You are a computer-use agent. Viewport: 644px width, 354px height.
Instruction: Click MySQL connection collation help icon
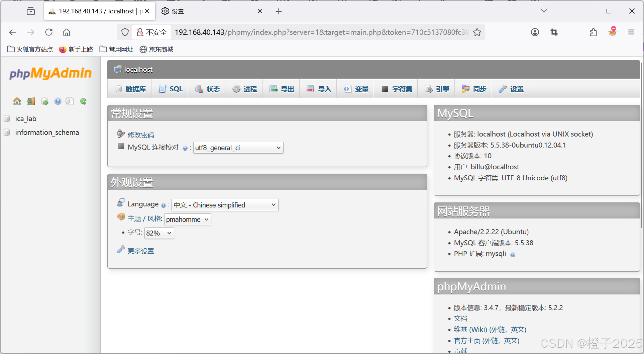tap(185, 148)
